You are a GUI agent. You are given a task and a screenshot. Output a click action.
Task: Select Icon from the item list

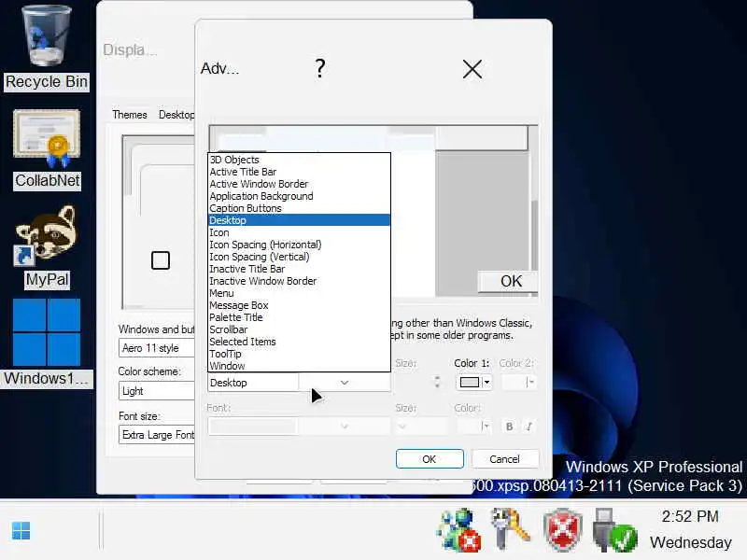coord(299,232)
